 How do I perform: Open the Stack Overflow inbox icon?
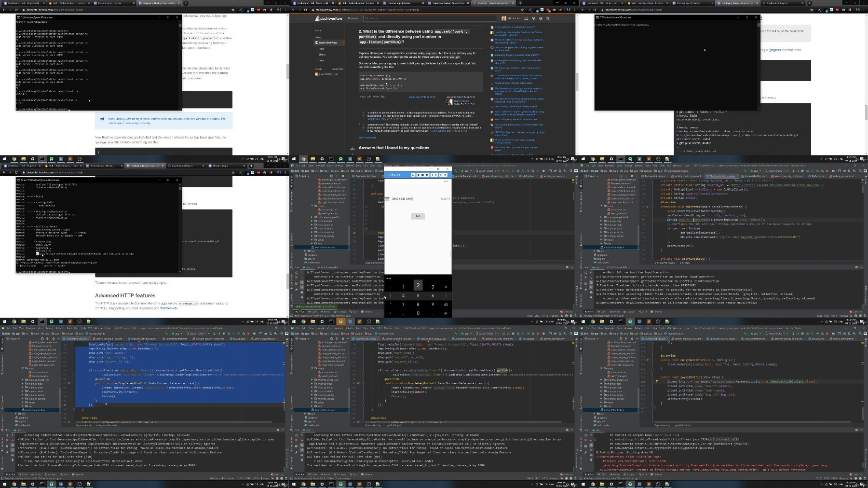[x=526, y=18]
